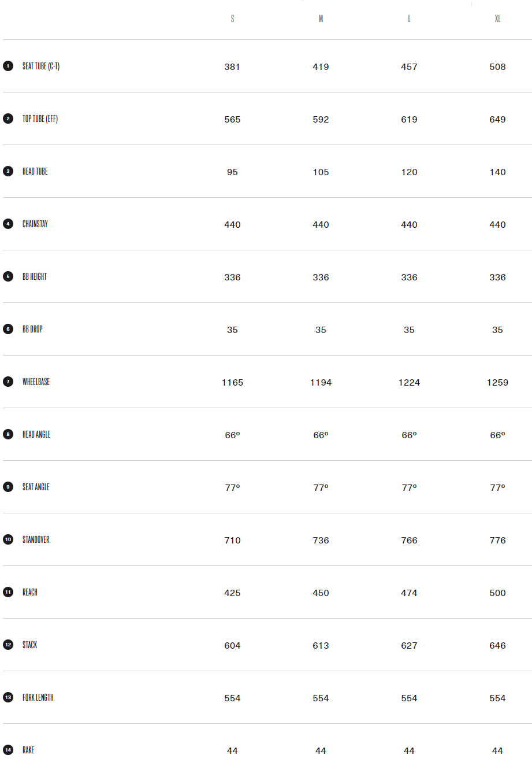Click the number 1 Seat Tube badge

(x=8, y=66)
